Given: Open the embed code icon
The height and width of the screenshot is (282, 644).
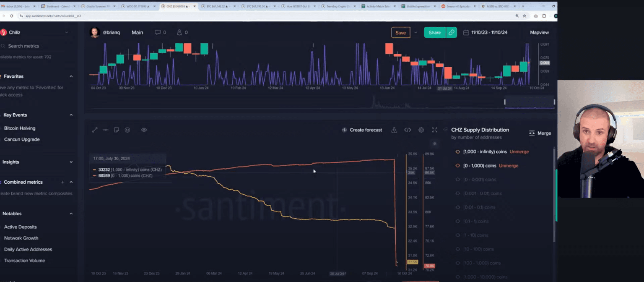Looking at the screenshot, I should pyautogui.click(x=408, y=130).
